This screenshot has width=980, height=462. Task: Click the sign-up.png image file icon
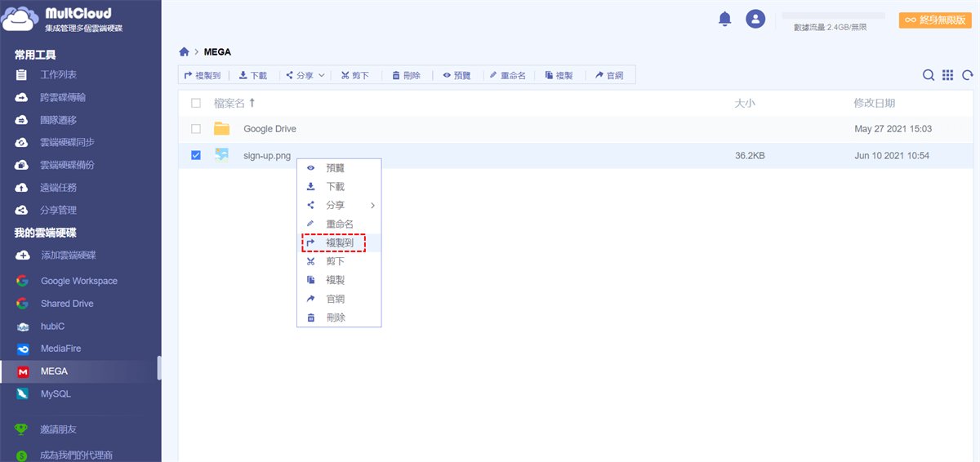pyautogui.click(x=221, y=155)
